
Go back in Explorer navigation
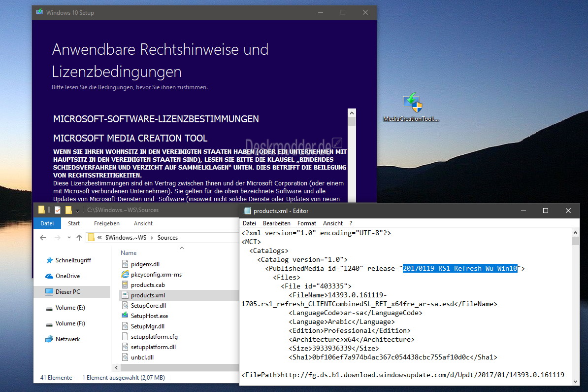(43, 238)
